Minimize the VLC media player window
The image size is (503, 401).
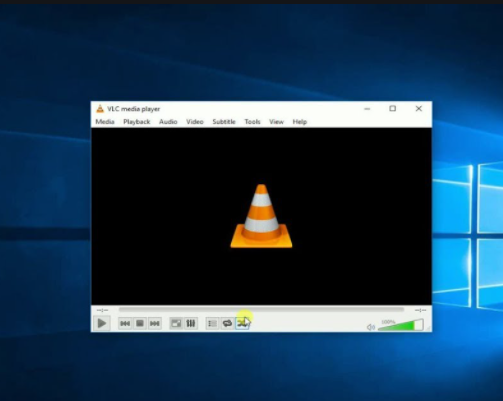tap(367, 109)
